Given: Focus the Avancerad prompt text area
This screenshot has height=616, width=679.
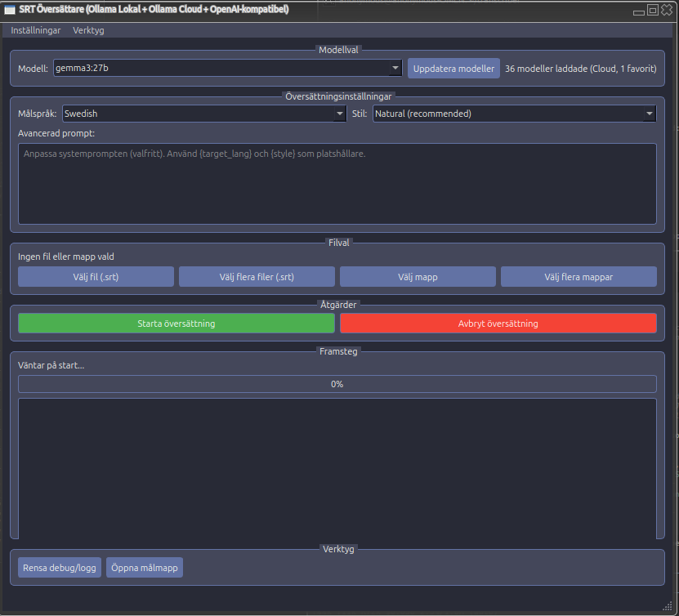Looking at the screenshot, I should 337,184.
